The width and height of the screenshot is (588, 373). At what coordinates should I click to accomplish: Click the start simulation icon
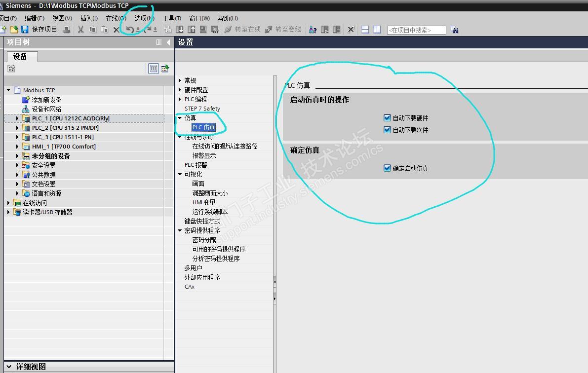click(203, 29)
